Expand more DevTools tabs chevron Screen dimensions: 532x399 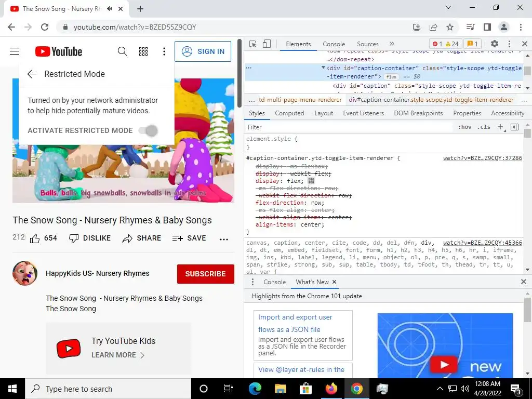pyautogui.click(x=392, y=44)
